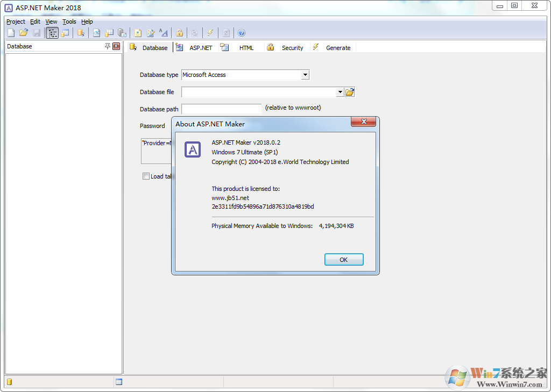Image resolution: width=551 pixels, height=392 pixels.
Task: Expand the Database file dropdown arrow
Action: [340, 92]
